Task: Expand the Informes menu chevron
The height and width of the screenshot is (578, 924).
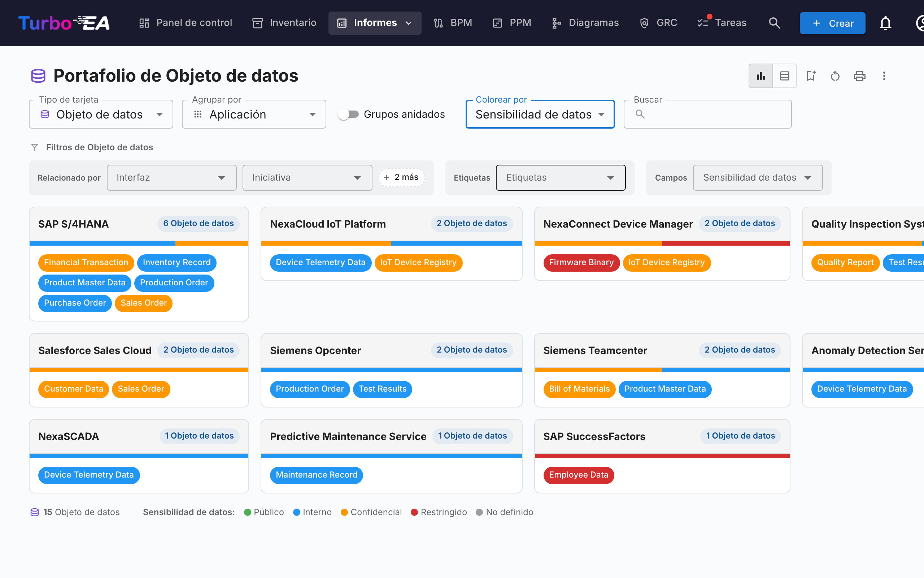Action: point(409,23)
